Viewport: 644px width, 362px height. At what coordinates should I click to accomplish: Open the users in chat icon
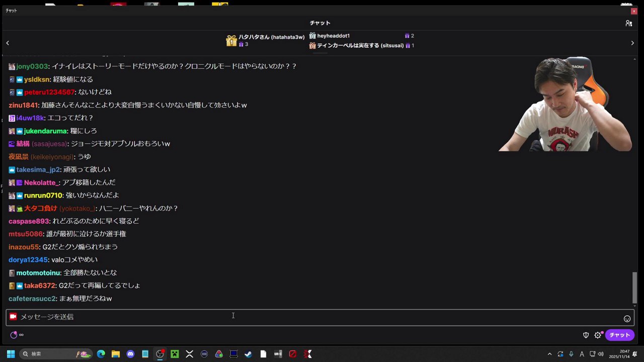click(628, 23)
